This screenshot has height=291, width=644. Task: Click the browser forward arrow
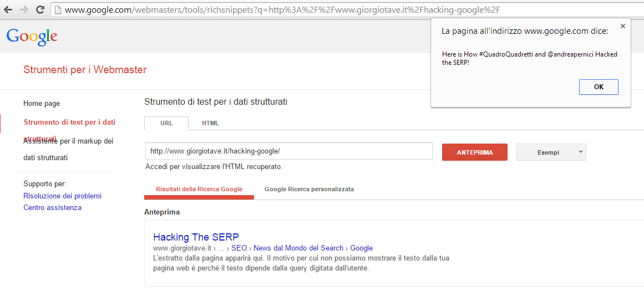click(24, 9)
